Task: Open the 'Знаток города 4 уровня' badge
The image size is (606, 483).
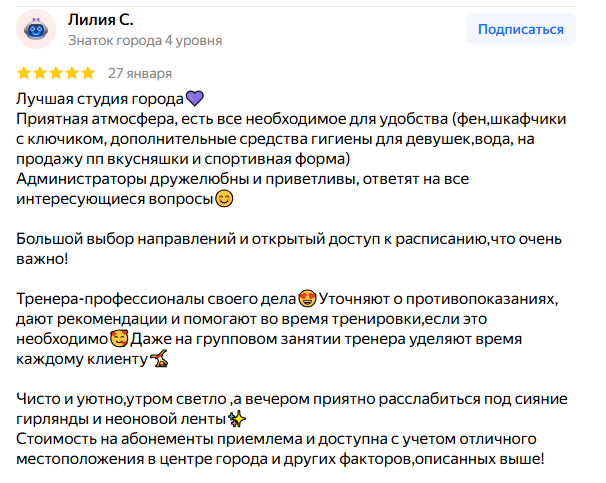Action: [145, 41]
